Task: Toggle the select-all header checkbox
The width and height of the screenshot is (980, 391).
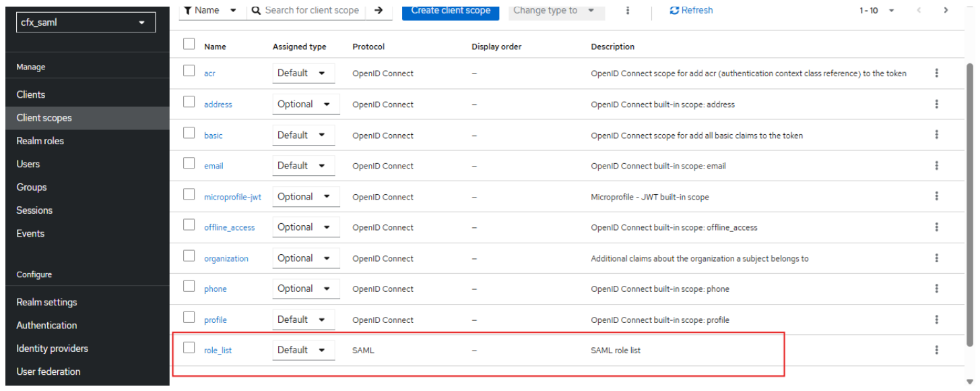Action: (x=189, y=44)
